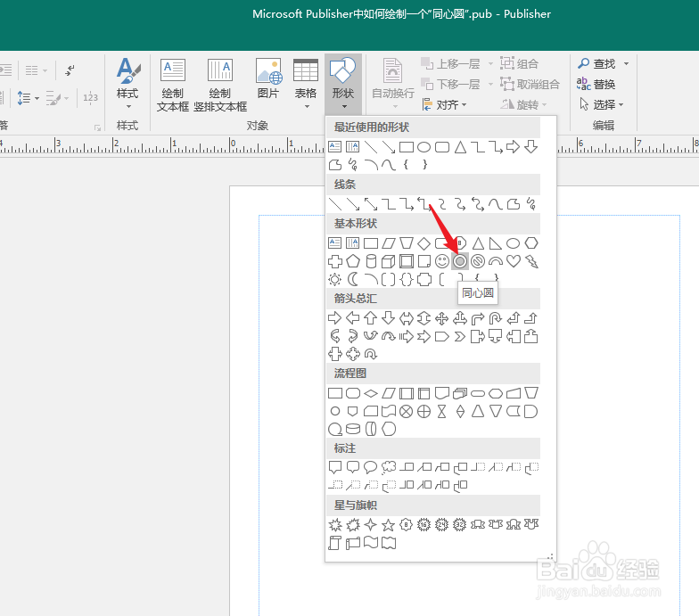Collapse the 形状 shapes dropdown button
This screenshot has width=699, height=616.
pos(342,86)
